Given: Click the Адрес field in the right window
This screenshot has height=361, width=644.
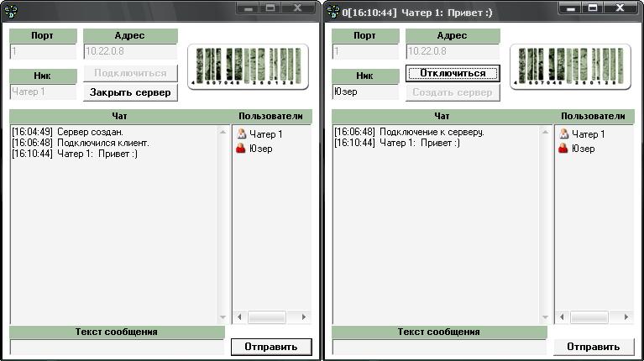Looking at the screenshot, I should pos(453,51).
